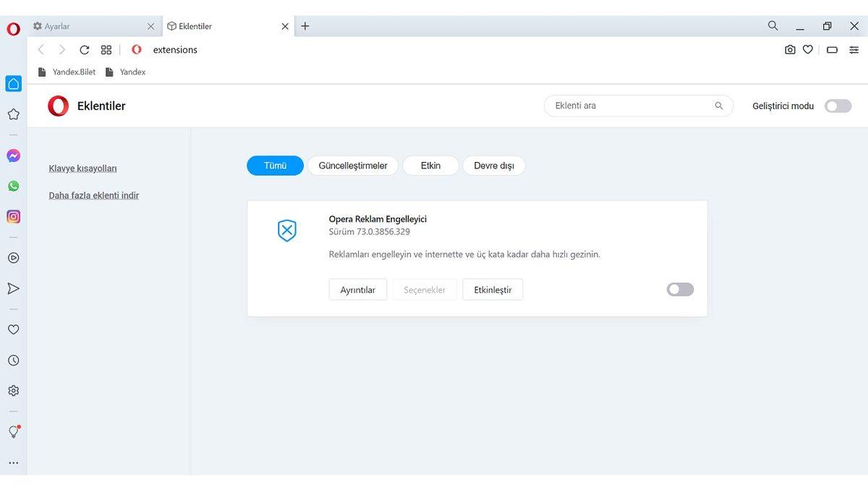The image size is (868, 488).
Task: Take a snapshot with the camera icon
Action: (790, 49)
